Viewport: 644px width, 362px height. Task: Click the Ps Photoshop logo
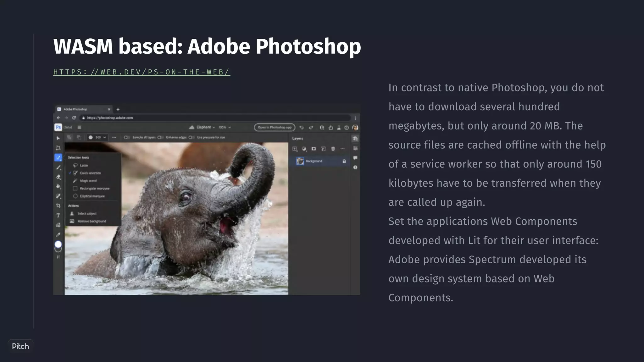58,127
